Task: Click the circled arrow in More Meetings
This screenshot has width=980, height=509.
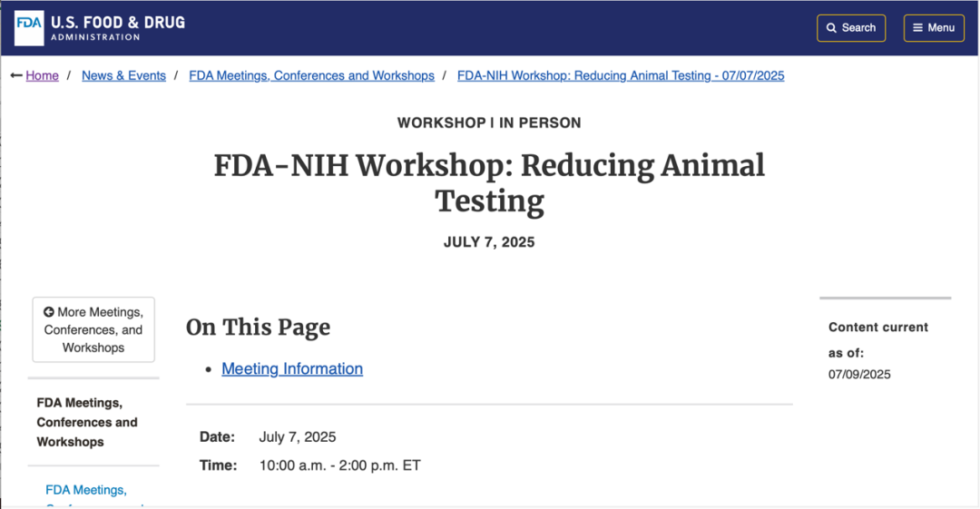Action: pos(49,312)
